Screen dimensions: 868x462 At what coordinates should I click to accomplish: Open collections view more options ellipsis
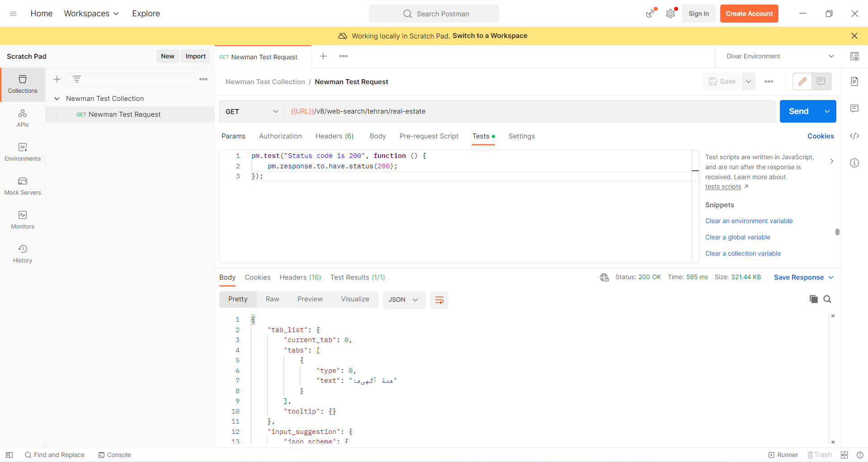click(x=203, y=79)
